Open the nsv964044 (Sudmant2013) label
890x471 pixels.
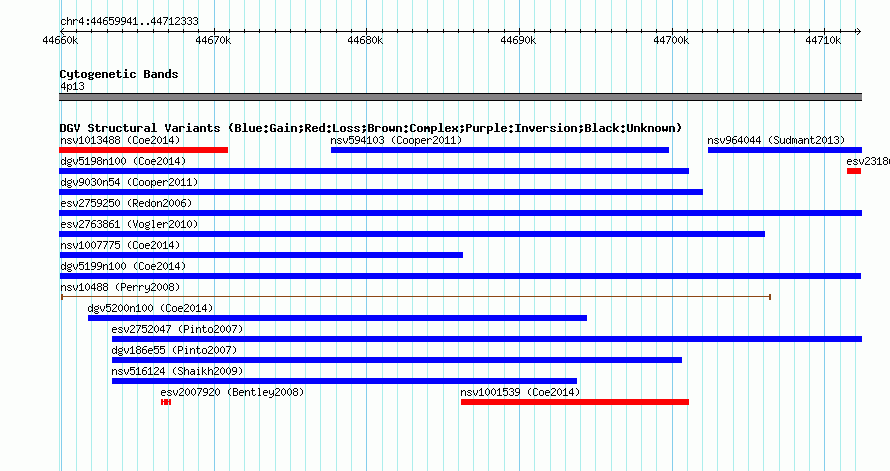[776, 140]
